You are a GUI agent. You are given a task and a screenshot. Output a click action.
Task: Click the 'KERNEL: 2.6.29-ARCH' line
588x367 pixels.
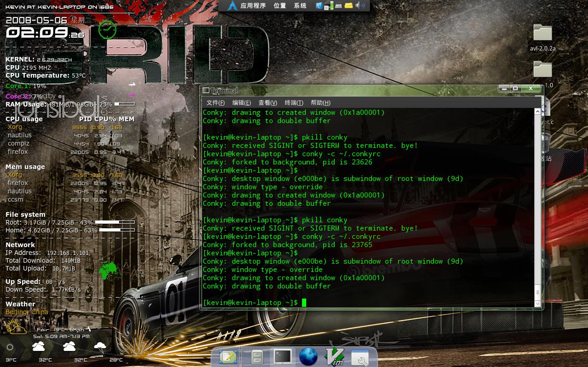tap(39, 59)
